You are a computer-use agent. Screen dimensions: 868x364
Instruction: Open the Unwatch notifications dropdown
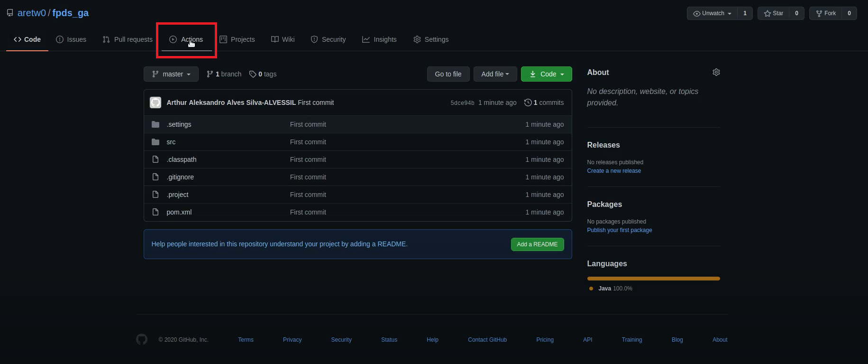pos(712,13)
